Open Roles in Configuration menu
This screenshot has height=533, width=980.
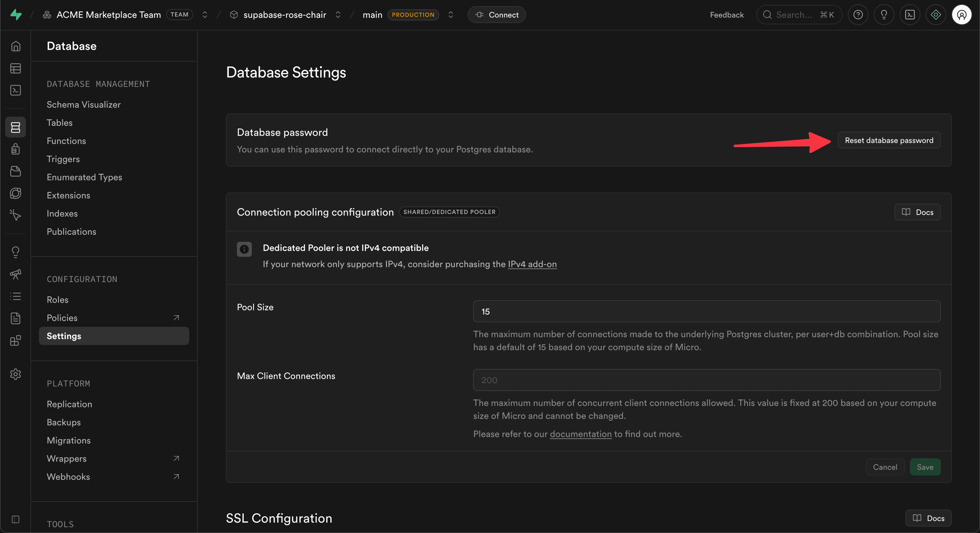coord(57,300)
